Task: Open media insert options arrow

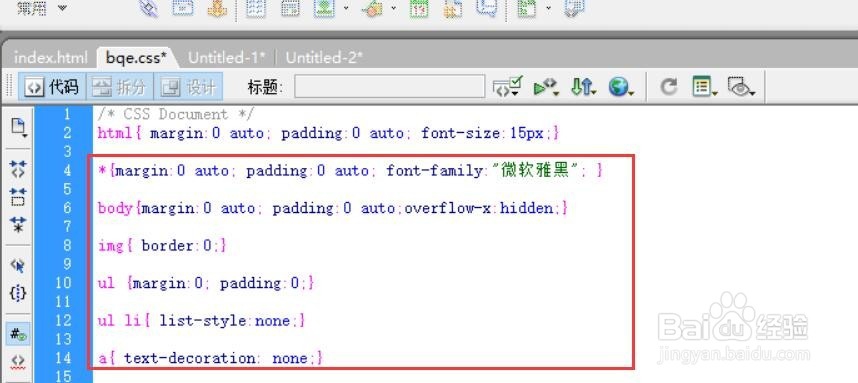Action: coord(394,8)
